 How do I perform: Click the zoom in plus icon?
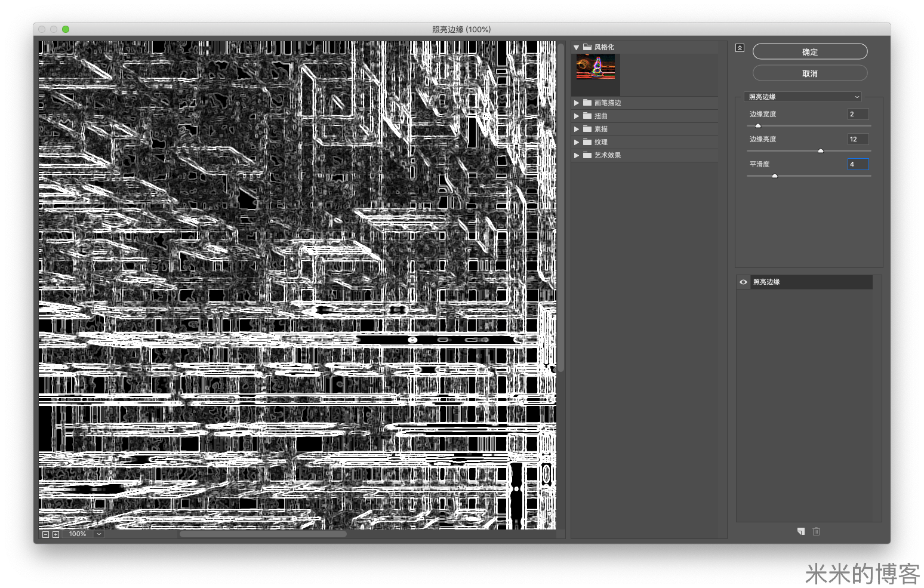click(56, 534)
